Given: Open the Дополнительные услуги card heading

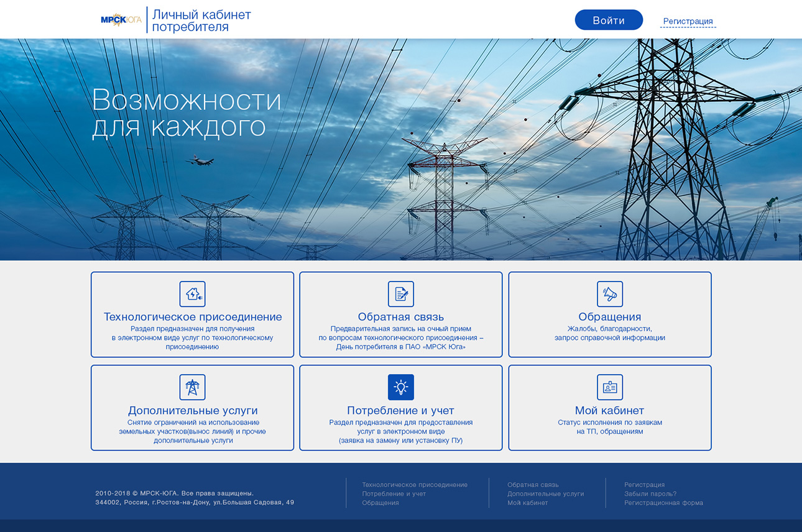Looking at the screenshot, I should pos(192,410).
